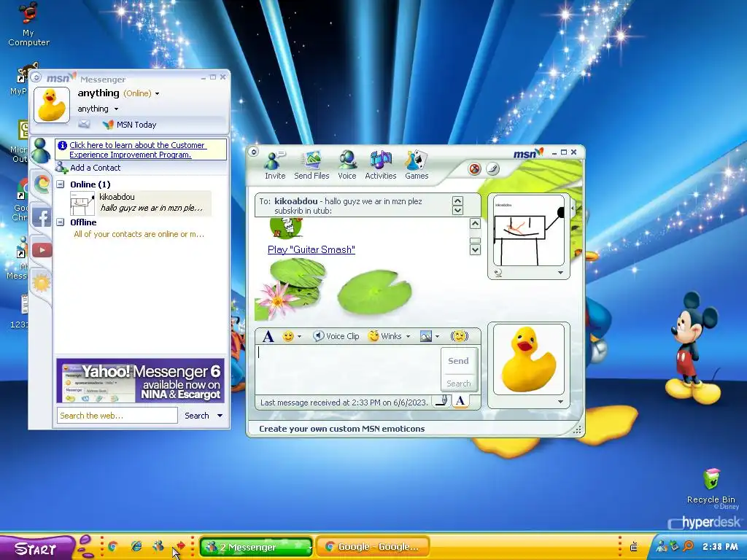The height and width of the screenshot is (560, 747).
Task: Launch Games from chat toolbar
Action: point(417,166)
